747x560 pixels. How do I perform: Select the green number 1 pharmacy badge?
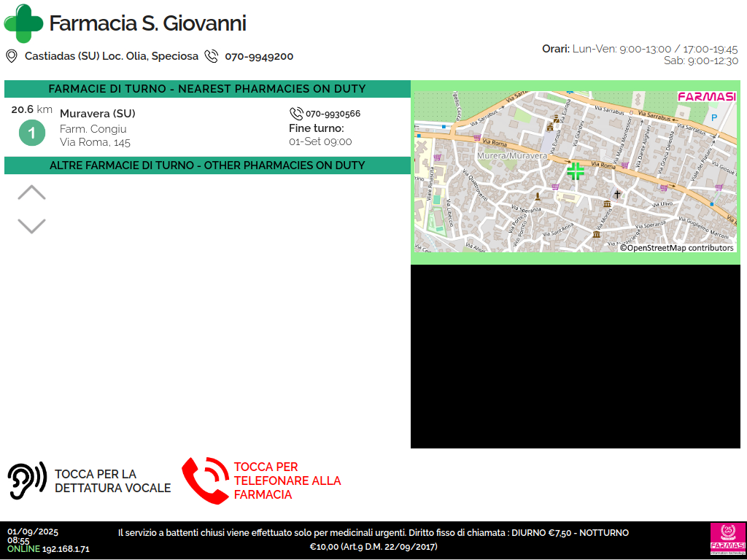pos(31,133)
